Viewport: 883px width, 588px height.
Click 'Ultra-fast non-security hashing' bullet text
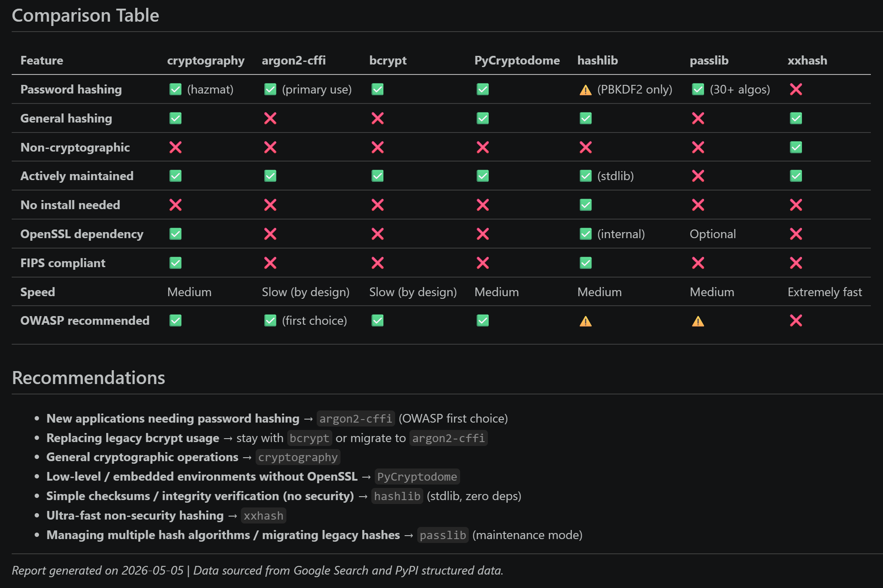135,516
